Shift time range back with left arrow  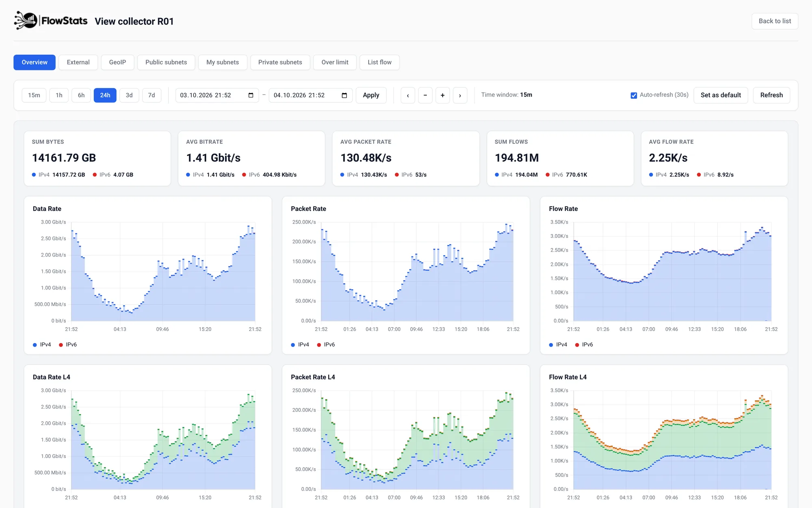tap(408, 95)
